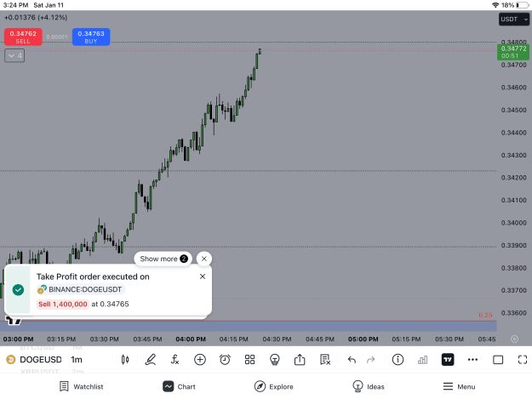Switch to the Explore tab
532x399 pixels.
click(274, 387)
